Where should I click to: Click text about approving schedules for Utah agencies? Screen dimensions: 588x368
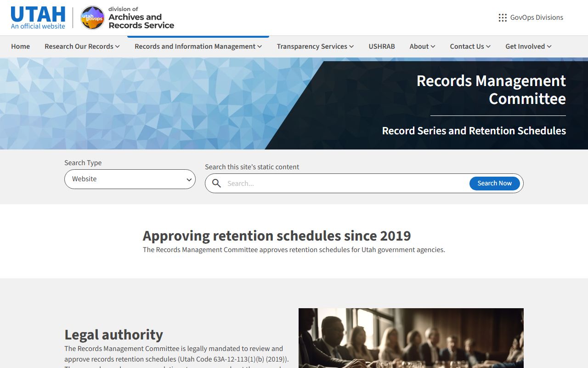pos(294,250)
